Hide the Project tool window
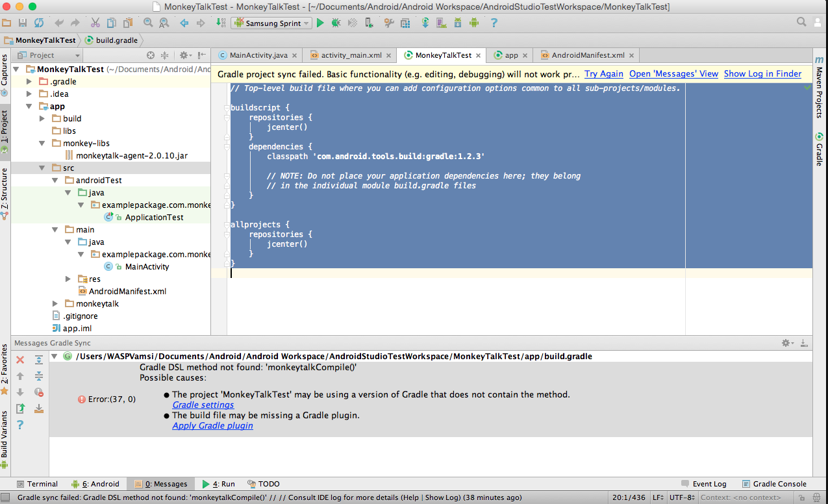This screenshot has height=504, width=828. click(202, 55)
